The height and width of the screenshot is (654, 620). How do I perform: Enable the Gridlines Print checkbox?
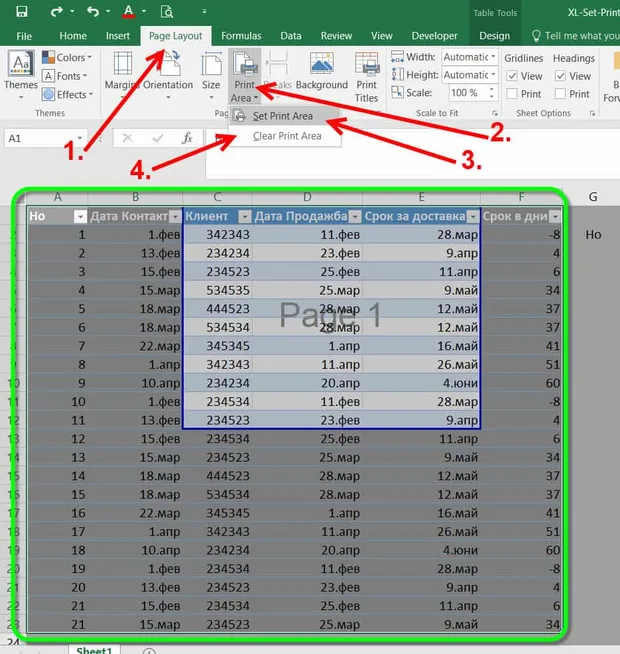512,94
